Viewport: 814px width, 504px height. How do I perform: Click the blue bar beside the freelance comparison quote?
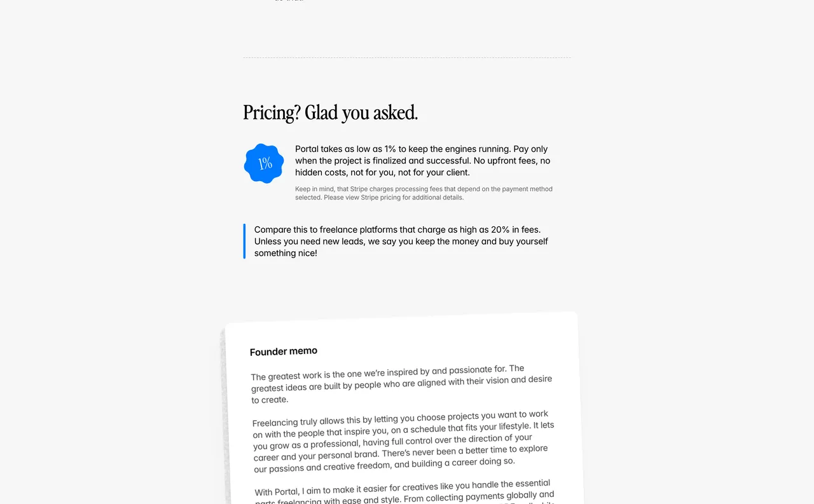[244, 242]
